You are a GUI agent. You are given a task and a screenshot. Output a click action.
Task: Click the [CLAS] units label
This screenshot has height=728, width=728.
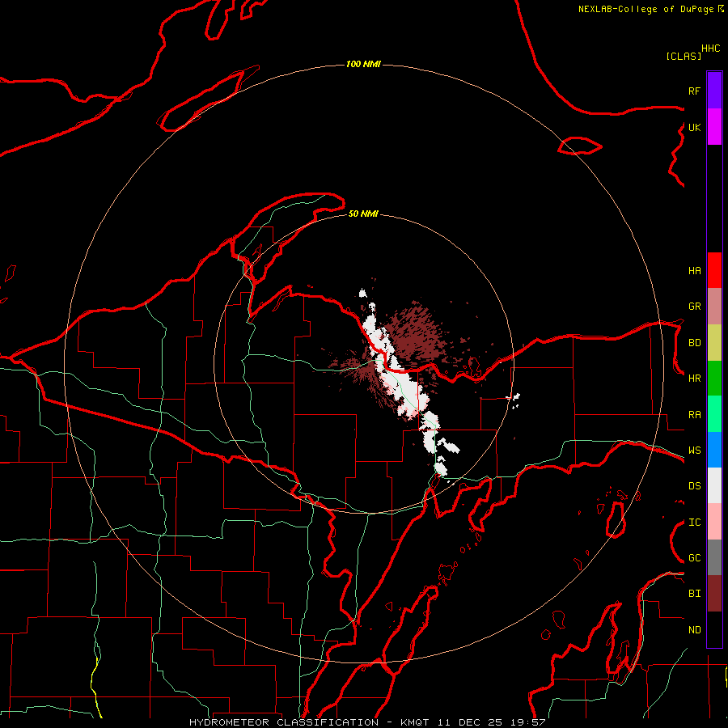(684, 56)
